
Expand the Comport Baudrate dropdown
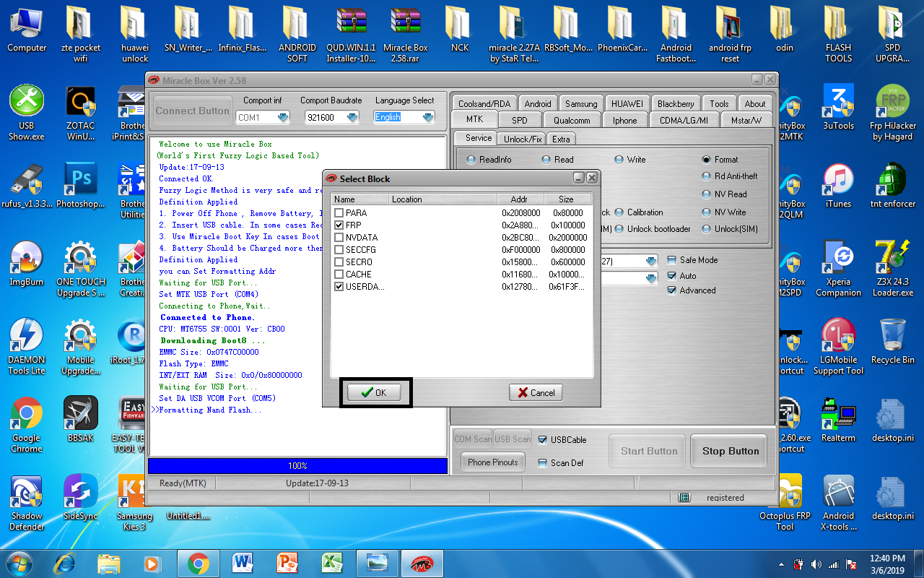(352, 117)
